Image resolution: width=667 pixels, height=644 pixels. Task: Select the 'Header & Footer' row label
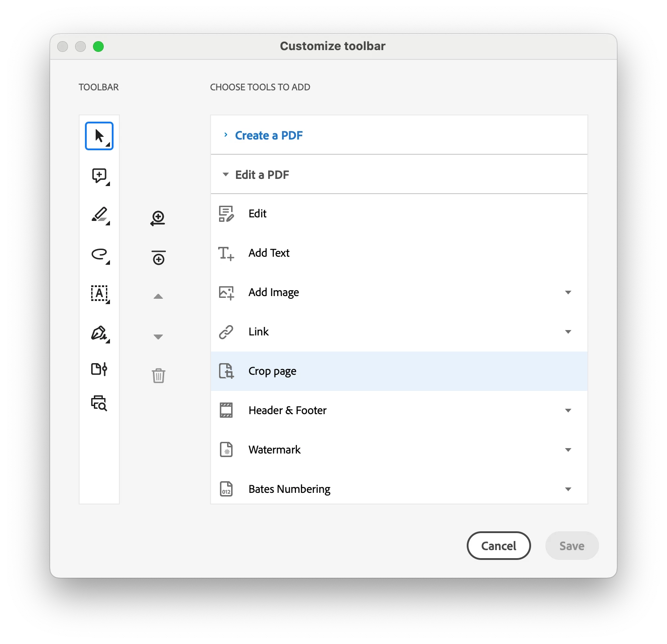point(287,411)
